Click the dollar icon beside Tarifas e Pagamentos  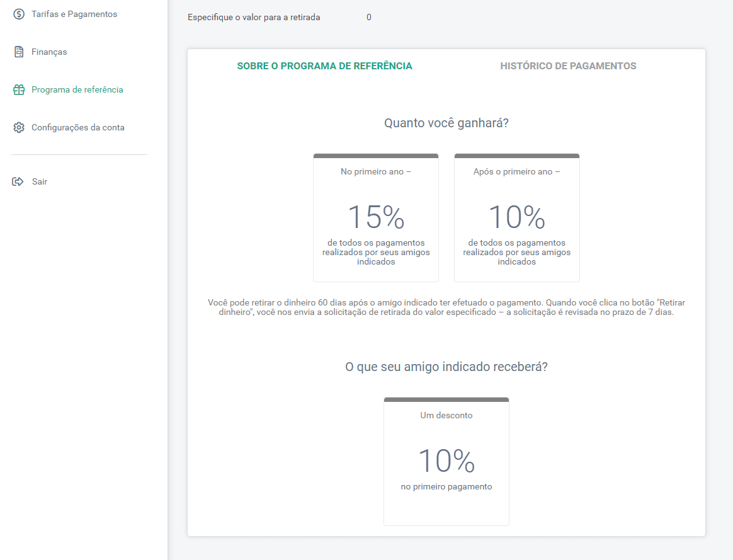(x=19, y=14)
